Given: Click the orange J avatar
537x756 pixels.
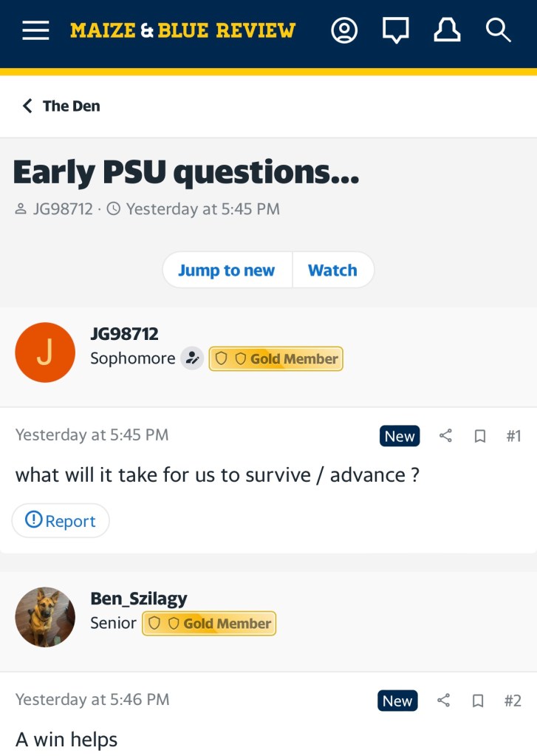Looking at the screenshot, I should click(45, 353).
